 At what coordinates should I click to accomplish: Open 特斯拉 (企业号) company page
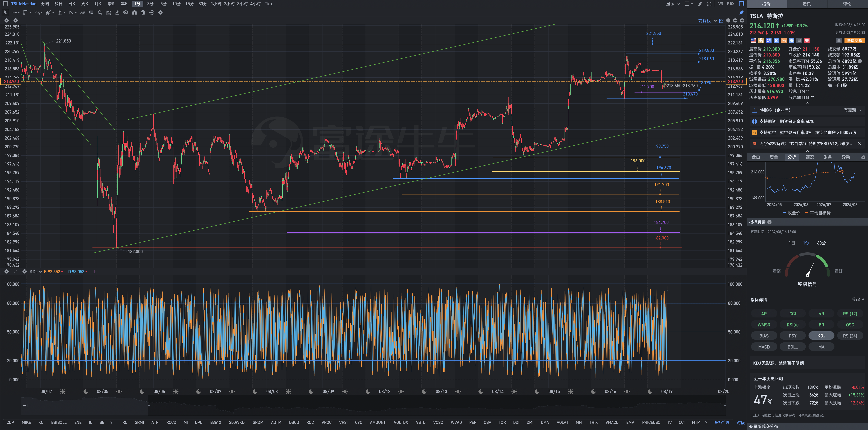click(x=807, y=110)
